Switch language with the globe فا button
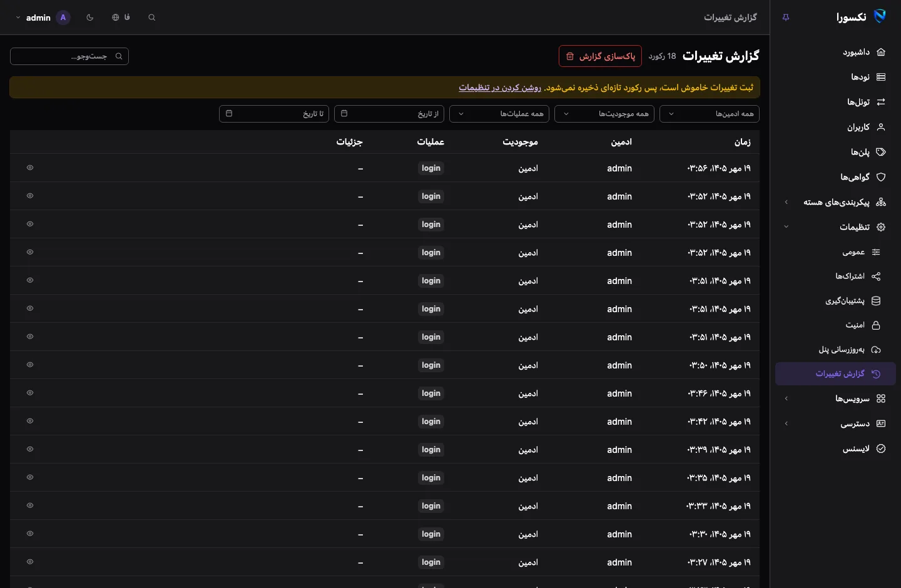Screen dimensions: 901x588 point(121,18)
